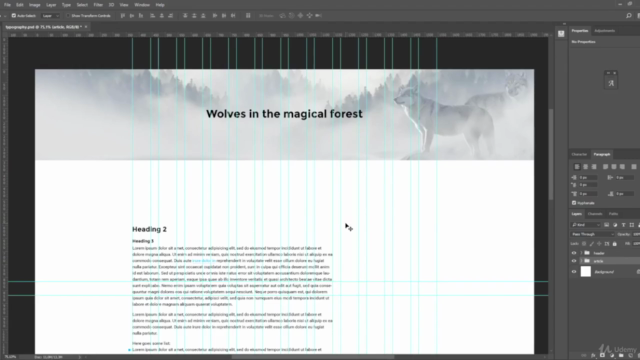Open the Type menu

point(66,5)
